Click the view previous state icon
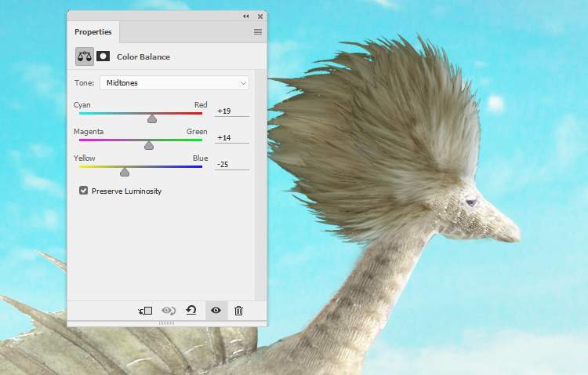588x375 pixels. (168, 311)
